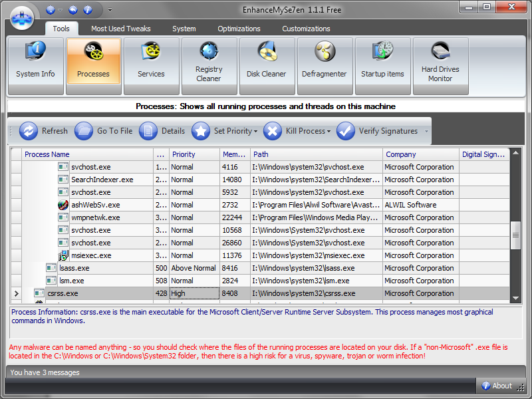The width and height of the screenshot is (532, 399).
Task: Expand the csrss.exe row arrow
Action: [x=16, y=293]
